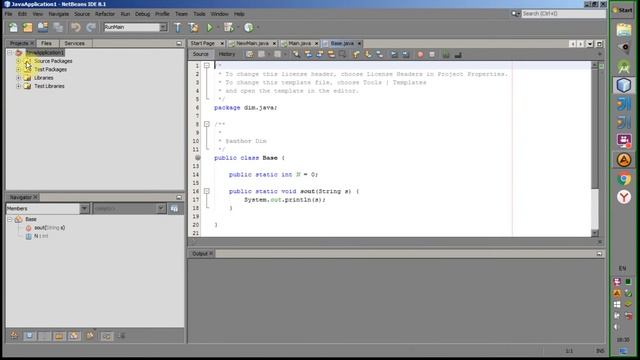The image size is (640, 360).
Task: Click the Build Project hammer icon
Action: coord(178,27)
